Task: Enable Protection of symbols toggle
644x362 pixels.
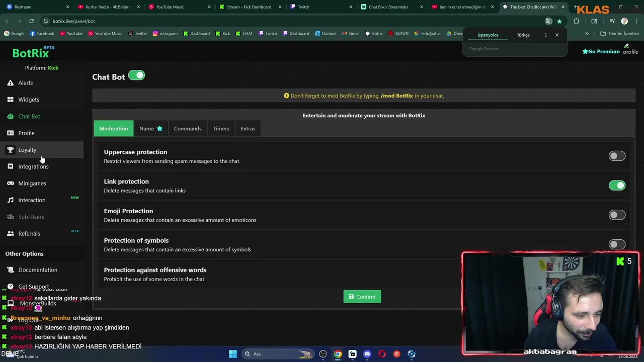Action: [617, 244]
